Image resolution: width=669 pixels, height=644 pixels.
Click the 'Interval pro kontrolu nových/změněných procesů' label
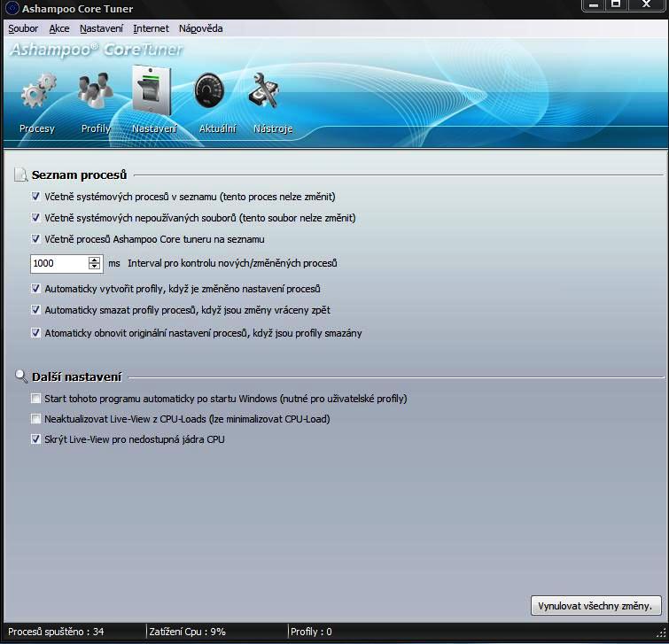coord(232,263)
